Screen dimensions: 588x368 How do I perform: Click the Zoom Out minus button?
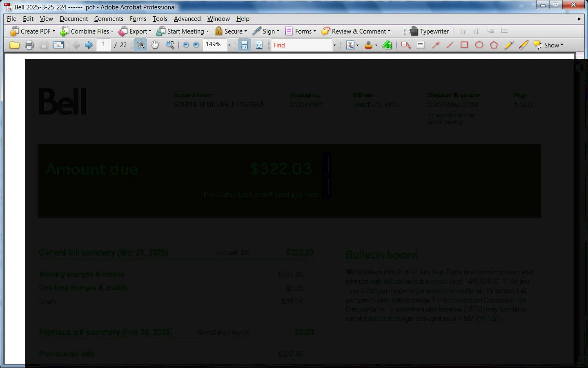tap(186, 45)
